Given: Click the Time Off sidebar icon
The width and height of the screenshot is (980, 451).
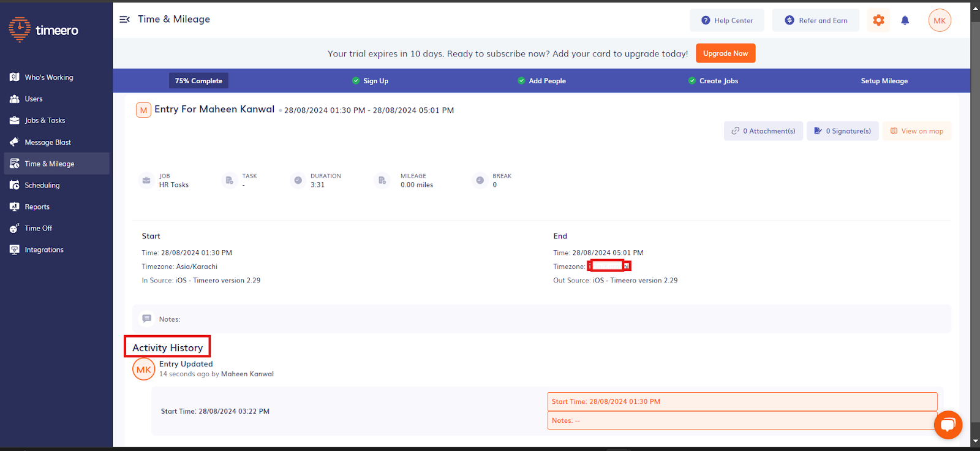Looking at the screenshot, I should [15, 228].
